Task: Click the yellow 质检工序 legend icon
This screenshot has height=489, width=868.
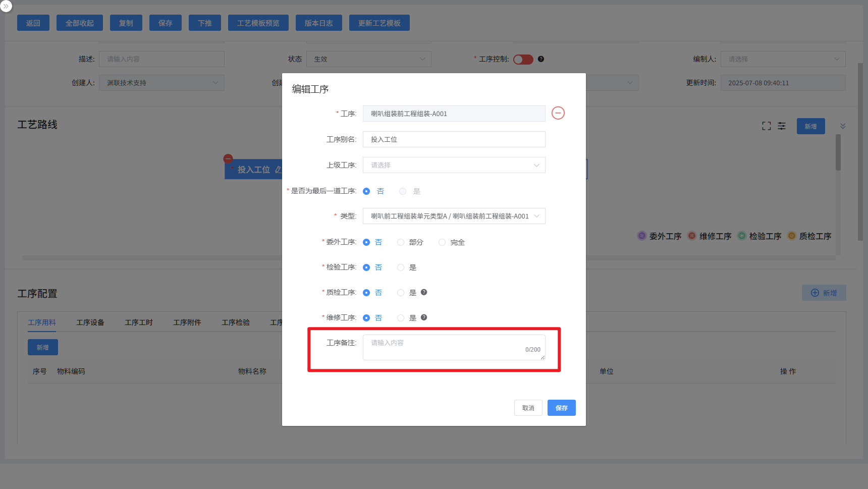Action: click(x=792, y=236)
